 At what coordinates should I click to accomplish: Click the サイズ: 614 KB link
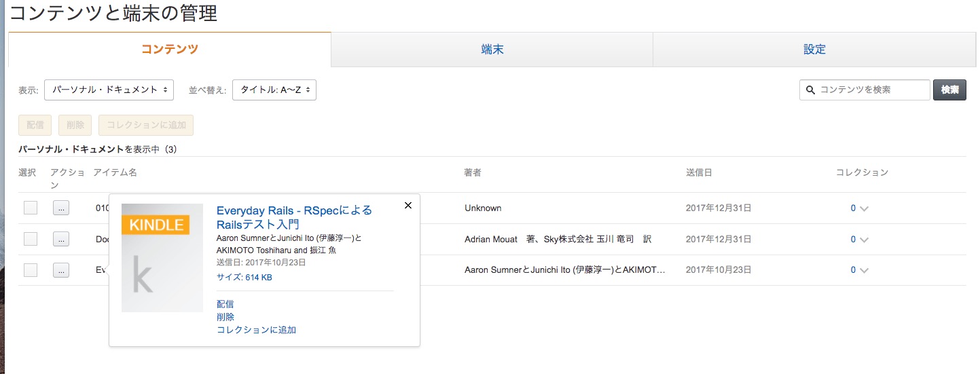[x=244, y=277]
